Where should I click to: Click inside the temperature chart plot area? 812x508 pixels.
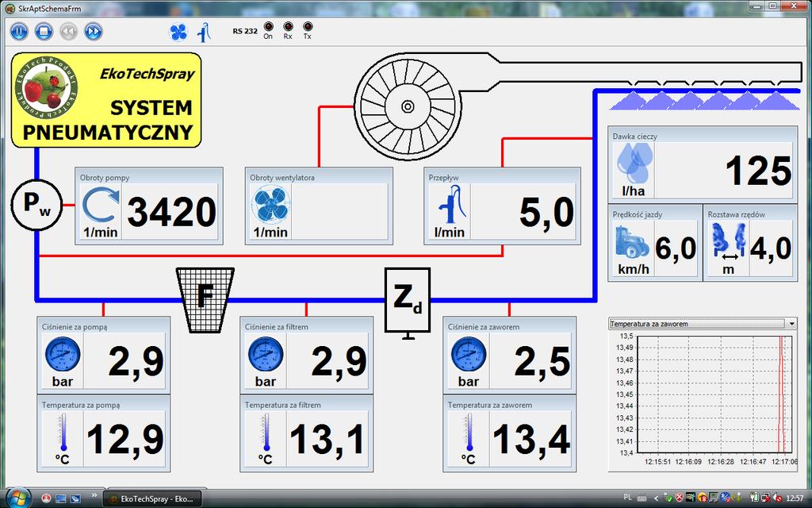coord(714,394)
